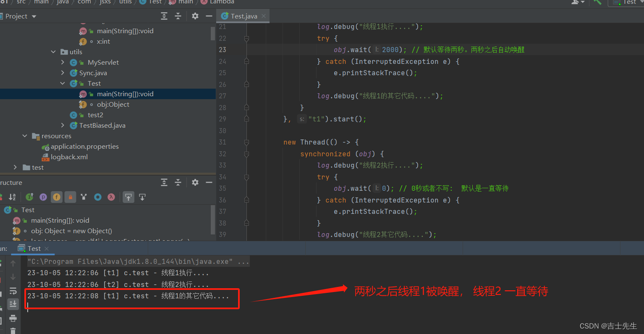
Task: Open the Test run configuration selector
Action: pos(626,2)
